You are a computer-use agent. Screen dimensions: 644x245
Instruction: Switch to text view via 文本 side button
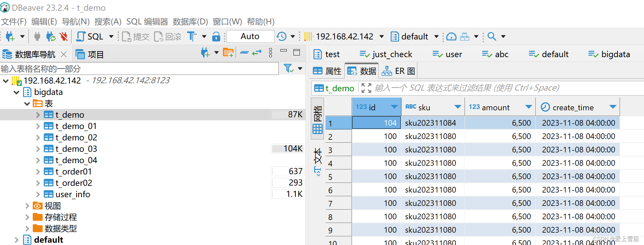click(x=317, y=161)
